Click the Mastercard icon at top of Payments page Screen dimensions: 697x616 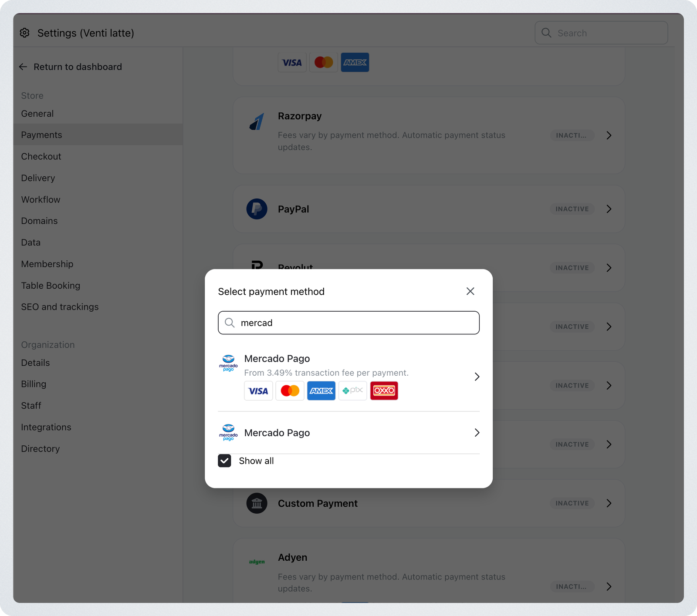[x=324, y=62]
